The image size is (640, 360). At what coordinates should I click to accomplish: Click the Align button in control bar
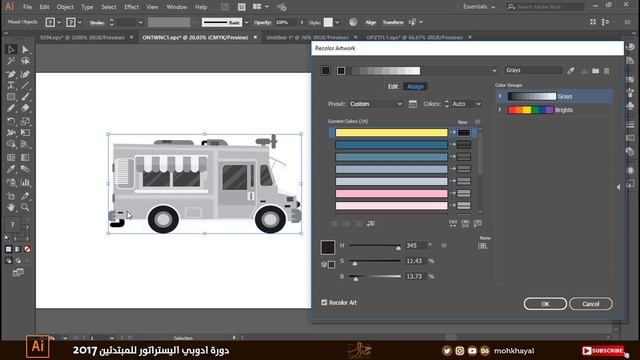click(x=371, y=22)
